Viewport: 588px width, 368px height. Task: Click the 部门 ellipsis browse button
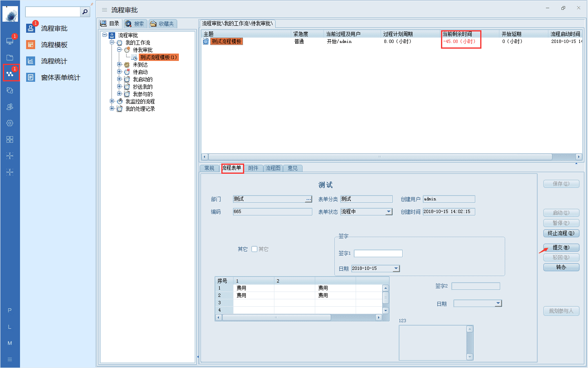[x=309, y=199]
